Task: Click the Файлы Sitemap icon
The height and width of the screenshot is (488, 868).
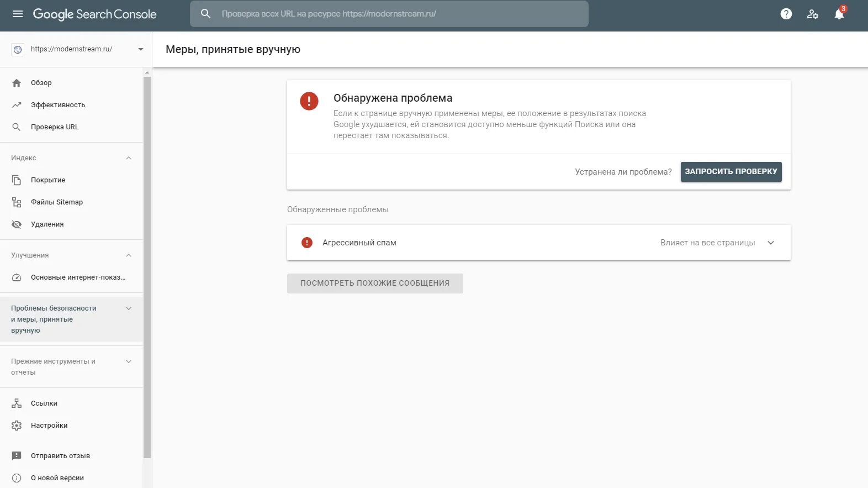Action: tap(17, 202)
